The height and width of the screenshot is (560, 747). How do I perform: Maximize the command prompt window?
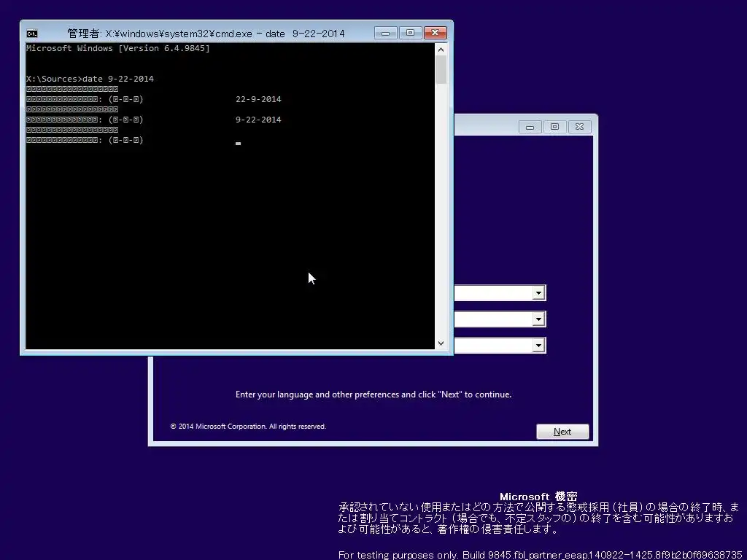tap(410, 33)
